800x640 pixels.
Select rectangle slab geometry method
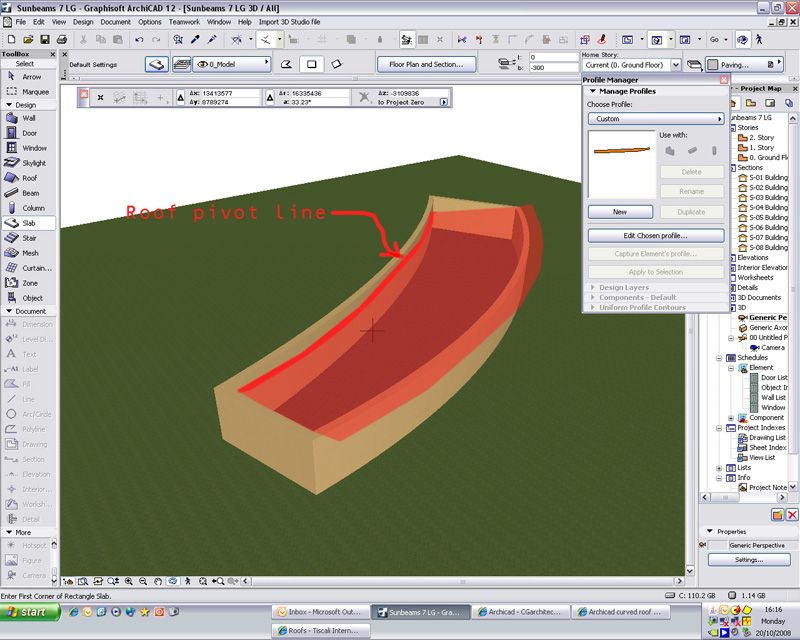tap(311, 64)
